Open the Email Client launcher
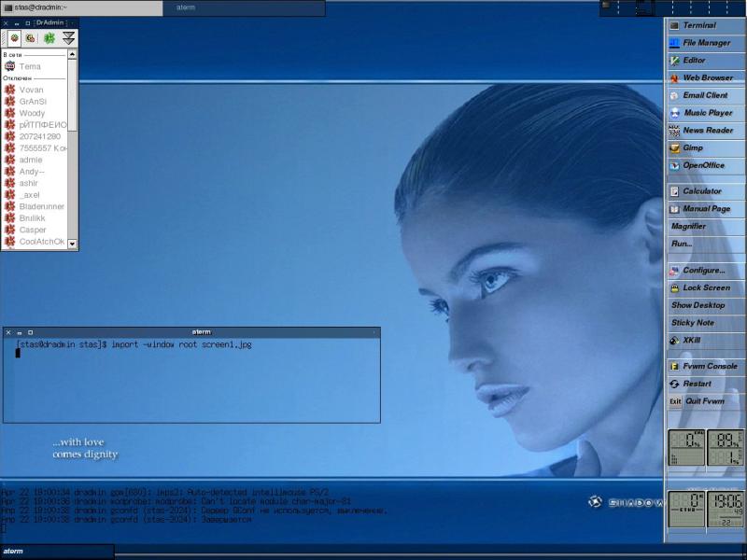Image resolution: width=747 pixels, height=560 pixels. point(706,95)
